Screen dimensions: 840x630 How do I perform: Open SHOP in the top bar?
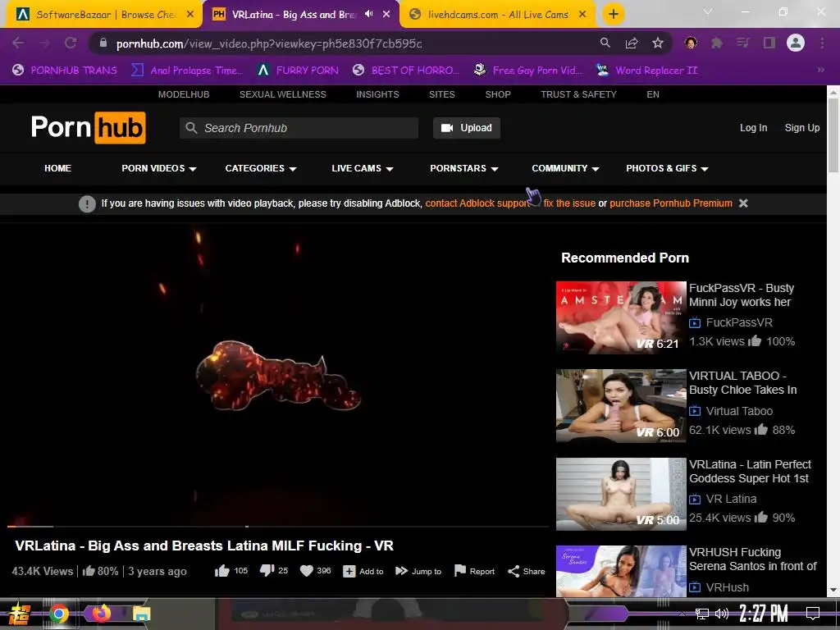coord(498,94)
